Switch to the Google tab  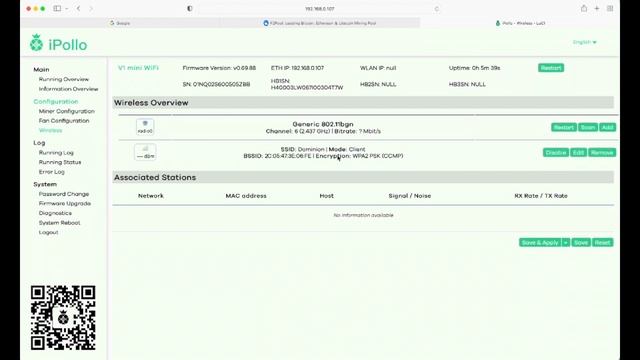point(120,23)
